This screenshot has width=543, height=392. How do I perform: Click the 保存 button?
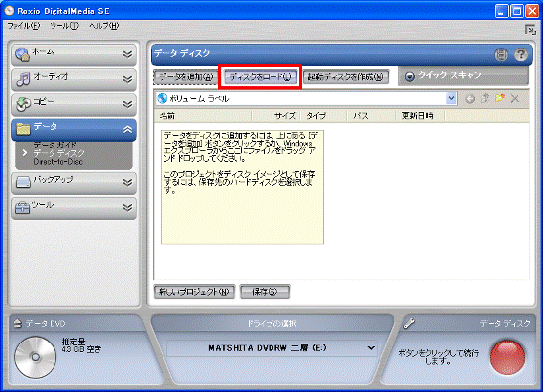(x=265, y=292)
